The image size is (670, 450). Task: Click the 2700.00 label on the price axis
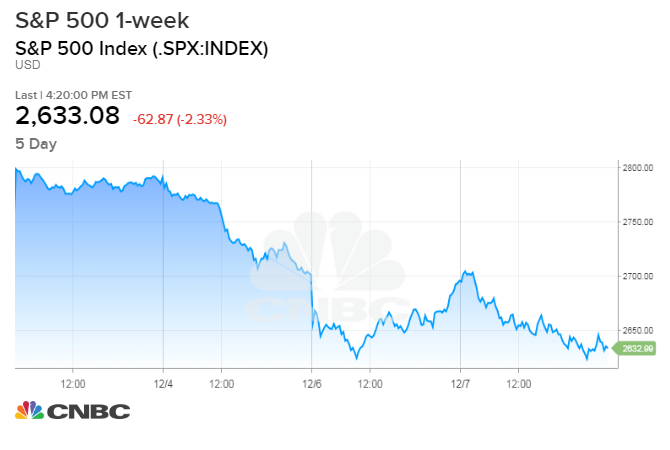635,276
